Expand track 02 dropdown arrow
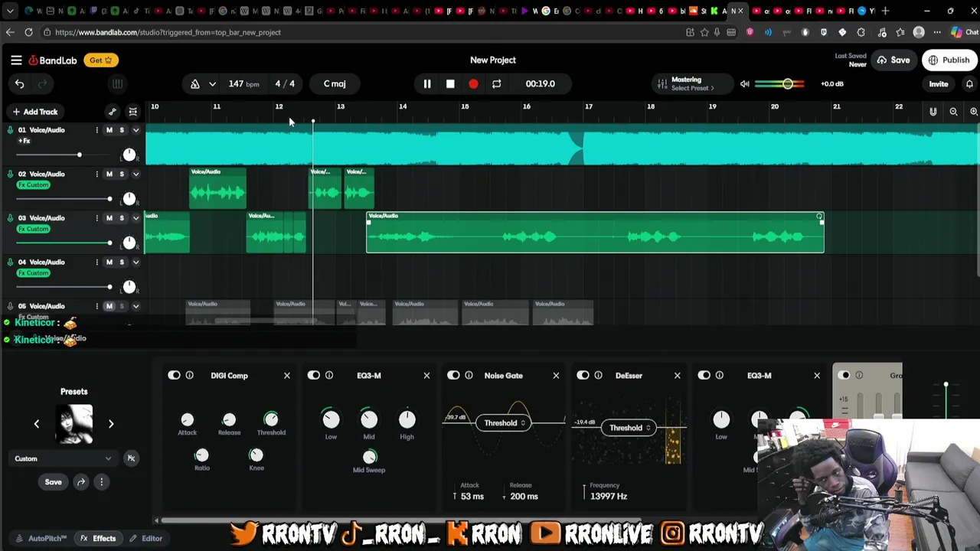980x551 pixels. pyautogui.click(x=136, y=174)
